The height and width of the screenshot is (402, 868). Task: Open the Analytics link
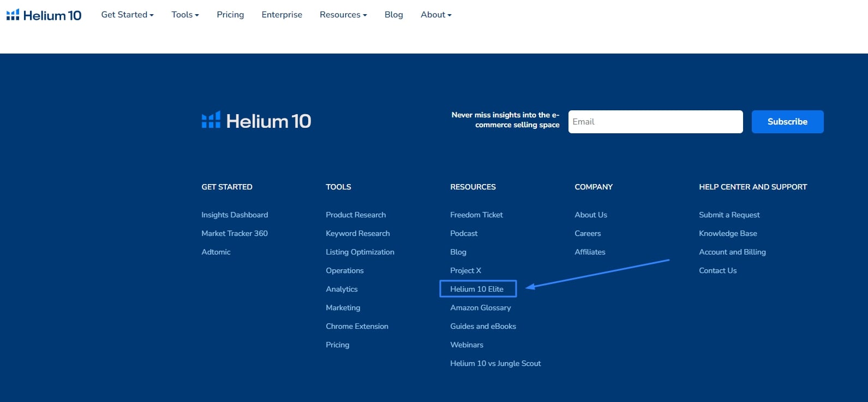pyautogui.click(x=342, y=289)
